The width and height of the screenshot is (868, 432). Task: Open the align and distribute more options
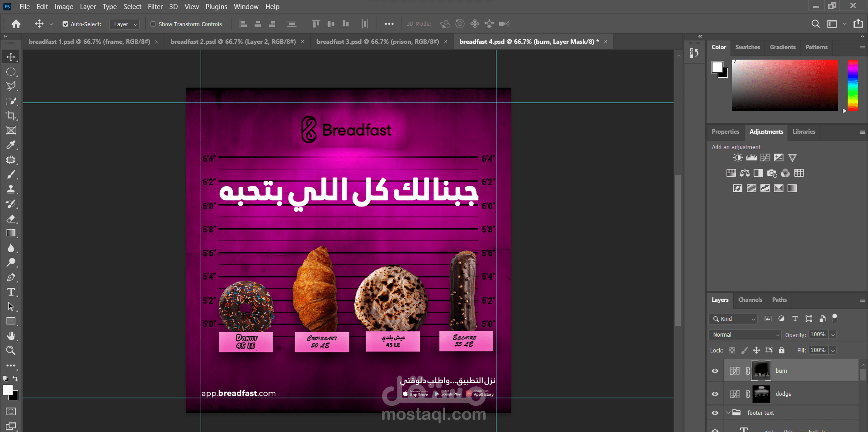coord(389,24)
